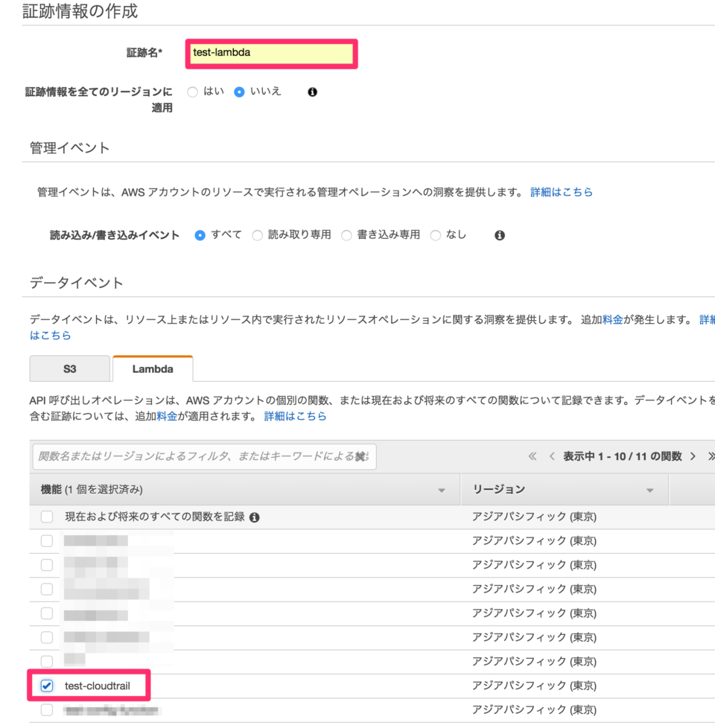Select the 読み取り専用 event option
The height and width of the screenshot is (728, 715).
[x=257, y=234]
